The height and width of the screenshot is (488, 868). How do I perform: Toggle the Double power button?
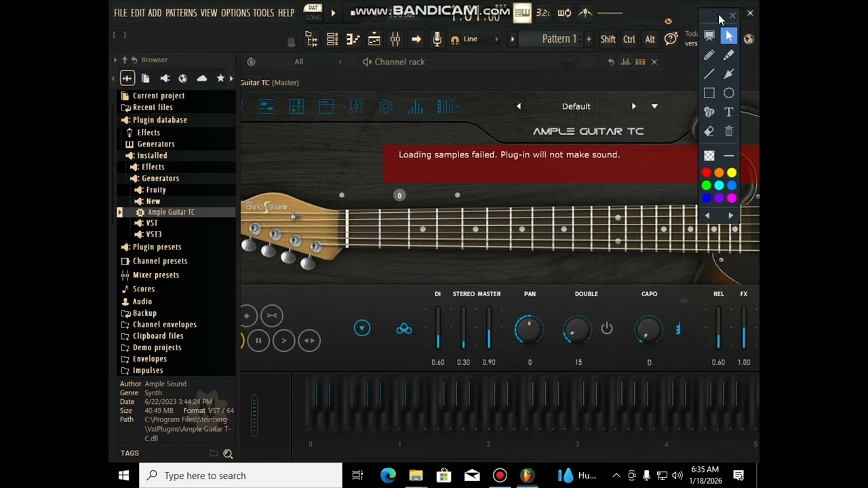(607, 329)
